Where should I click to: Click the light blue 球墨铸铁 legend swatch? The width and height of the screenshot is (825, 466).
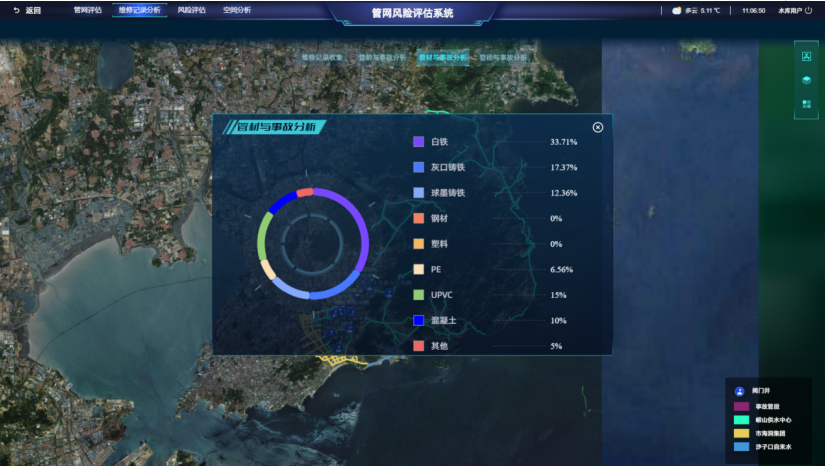pyautogui.click(x=419, y=193)
